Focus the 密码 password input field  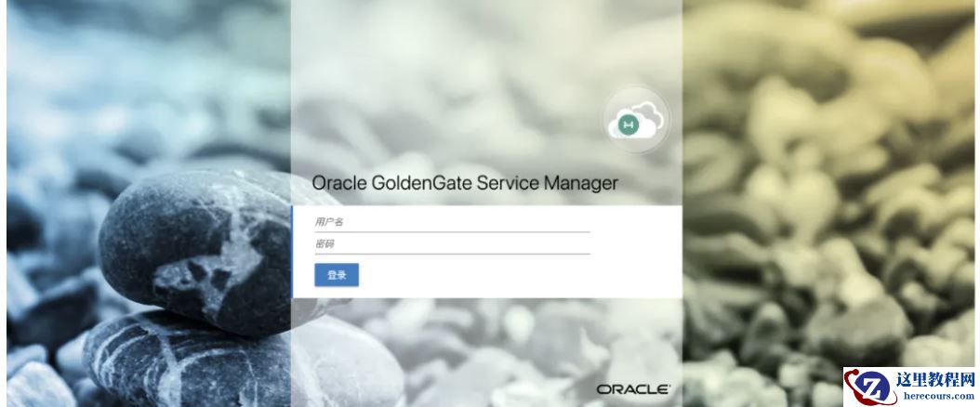tap(452, 244)
